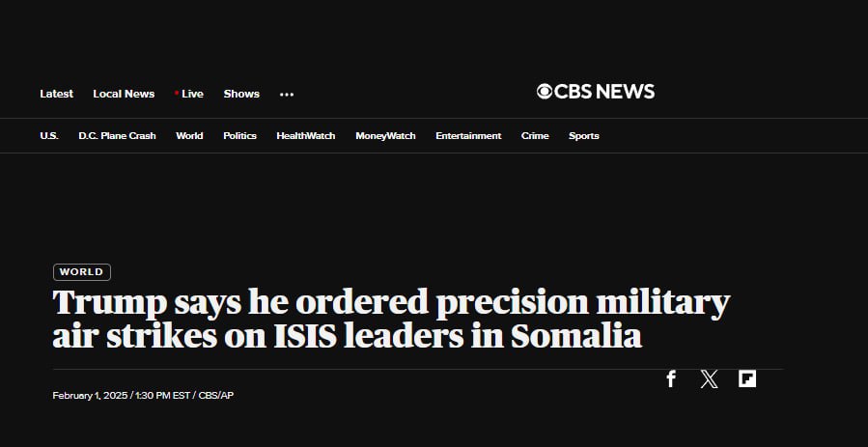
Task: Click the CBS News logo
Action: point(596,92)
